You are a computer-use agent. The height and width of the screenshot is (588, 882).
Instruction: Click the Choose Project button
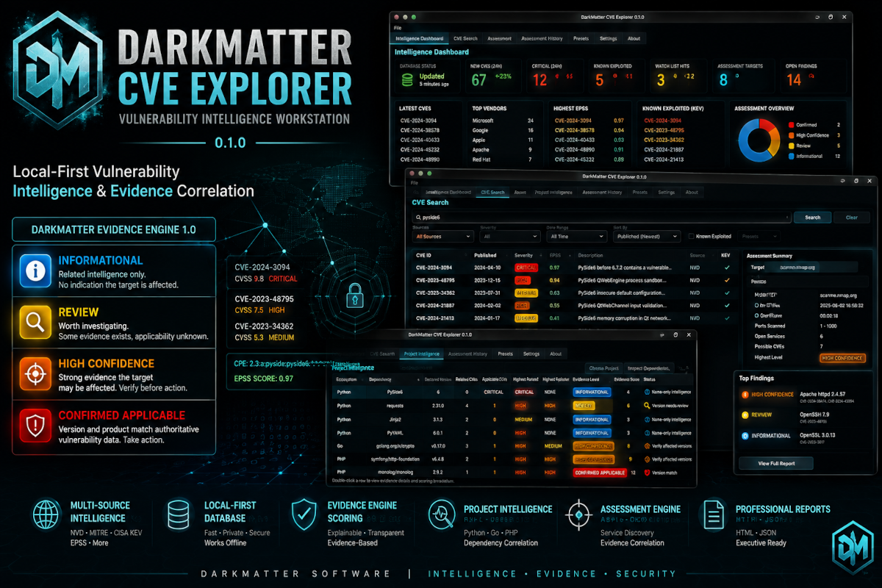pos(603,367)
